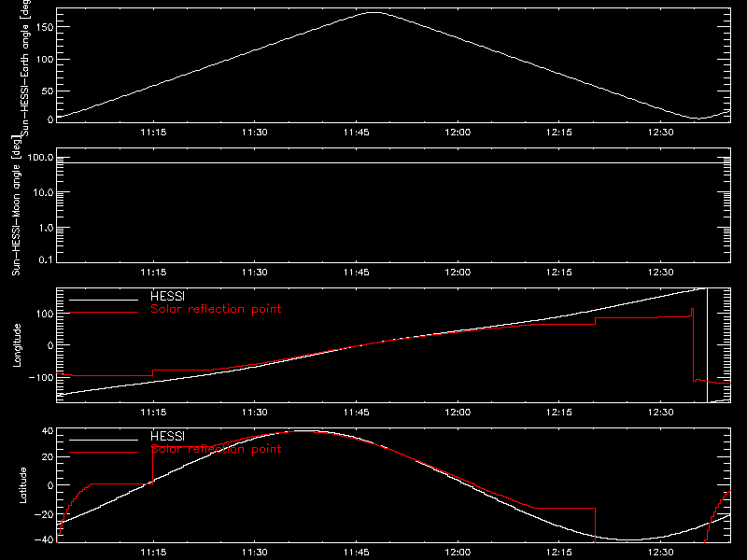Click 12:00 label under Latitude plot
Screen dimensions: 747x560
tap(458, 553)
